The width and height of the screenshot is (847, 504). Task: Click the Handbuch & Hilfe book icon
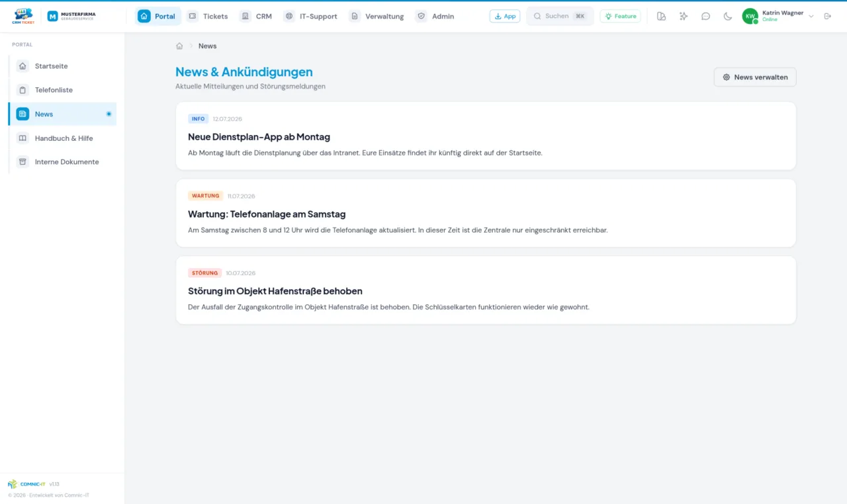(x=23, y=138)
